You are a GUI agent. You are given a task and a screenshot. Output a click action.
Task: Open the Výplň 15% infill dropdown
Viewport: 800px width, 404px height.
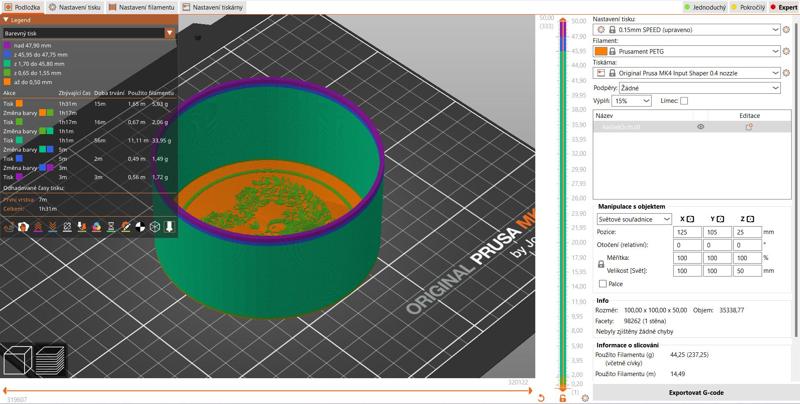[x=632, y=101]
